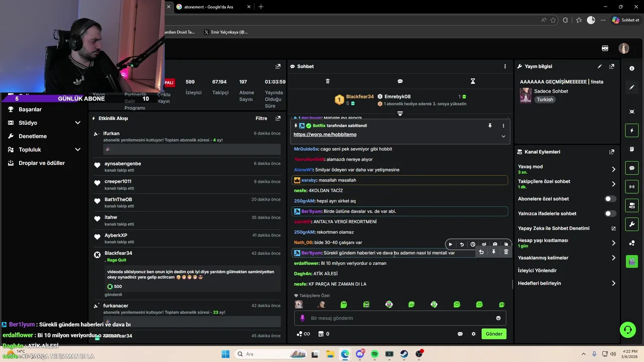This screenshot has height=362, width=644.
Task: Click the screen capture icon in right sidebar
Action: tap(632, 112)
